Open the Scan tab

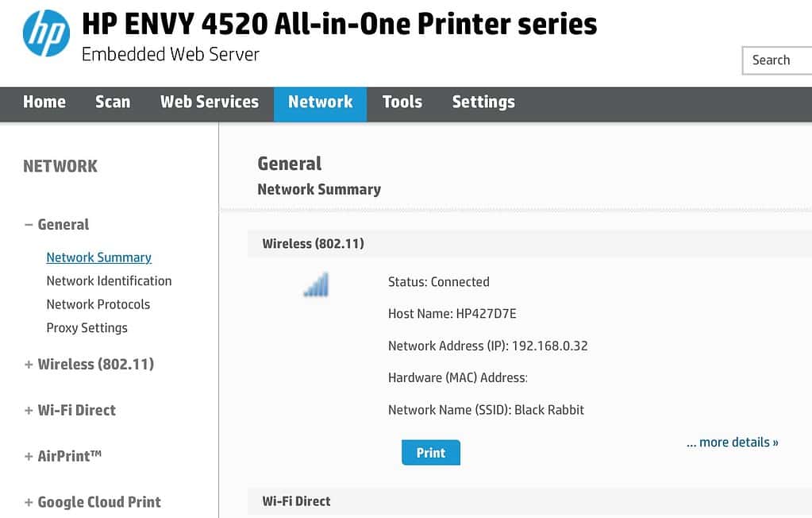click(113, 102)
